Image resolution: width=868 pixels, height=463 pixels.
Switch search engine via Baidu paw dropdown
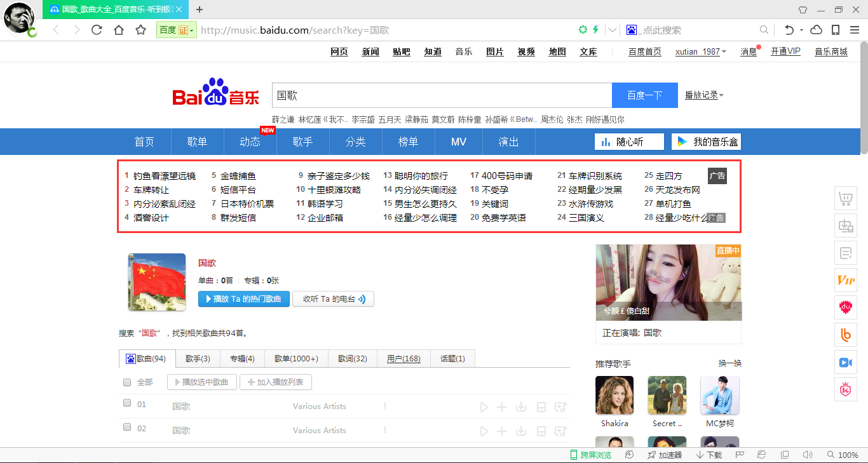[633, 30]
